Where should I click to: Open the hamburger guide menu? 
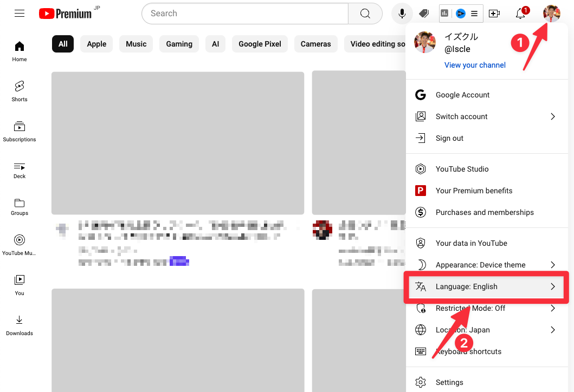point(20,14)
